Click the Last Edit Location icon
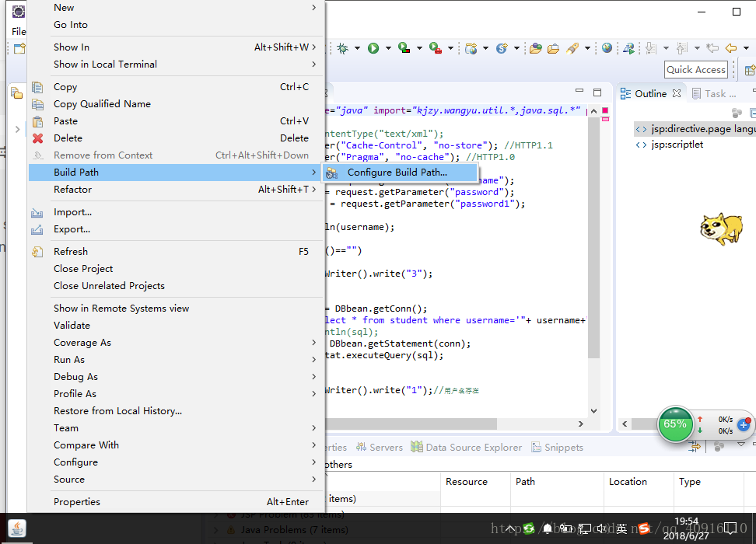The image size is (756, 544). tap(712, 48)
